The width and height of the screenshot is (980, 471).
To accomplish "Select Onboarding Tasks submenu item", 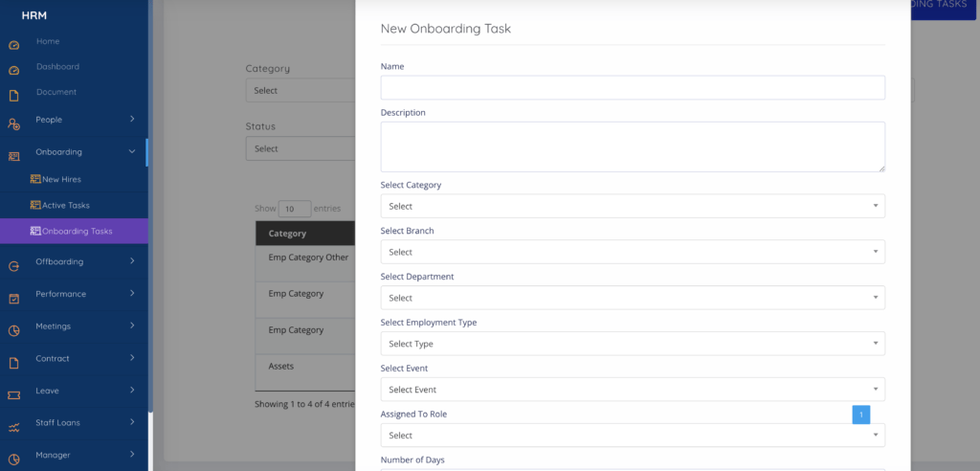I will pyautogui.click(x=74, y=231).
